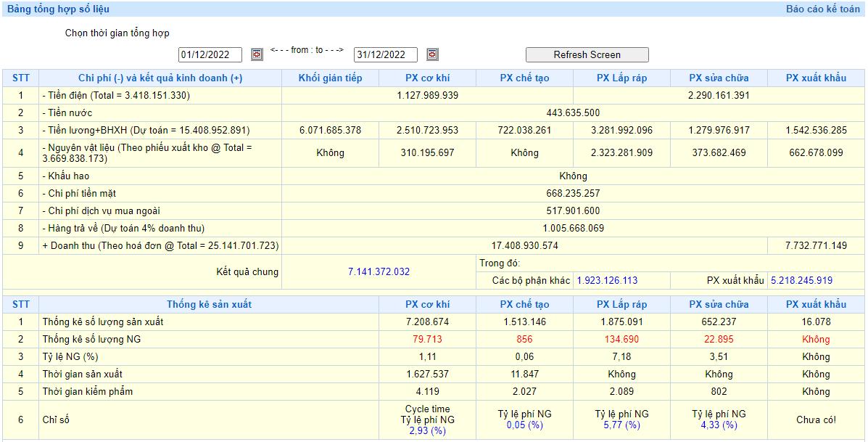The image size is (868, 442).
Task: Click the Tiền điện row label
Action: pos(116,95)
